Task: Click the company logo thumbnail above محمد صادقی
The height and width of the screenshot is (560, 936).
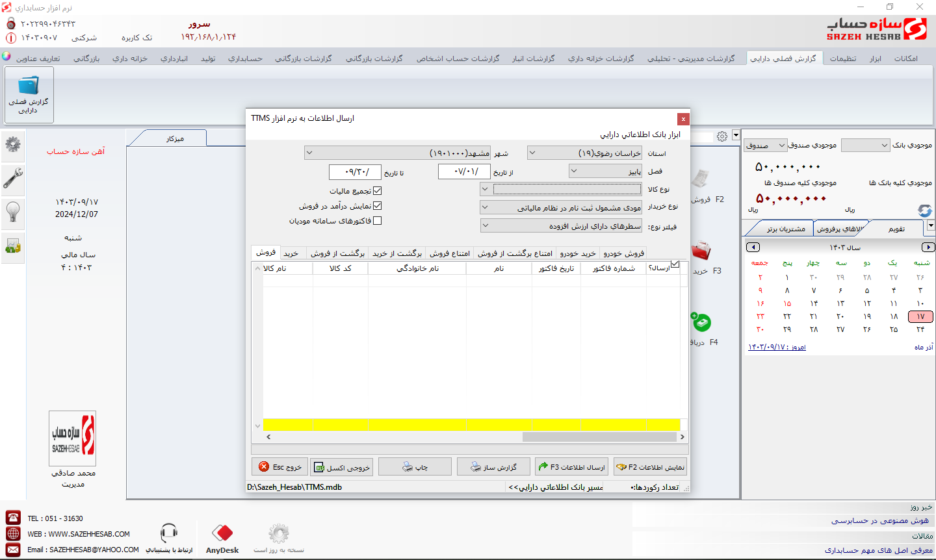Action: 73,438
